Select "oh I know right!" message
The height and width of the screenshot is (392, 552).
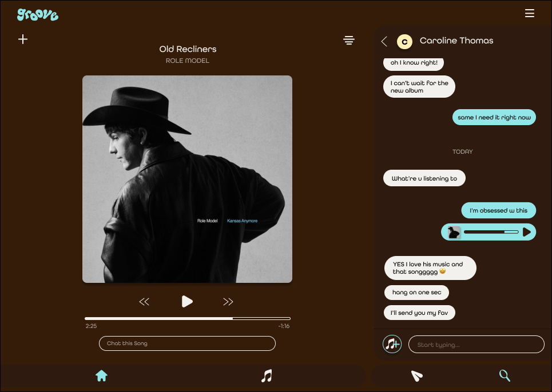tap(414, 63)
